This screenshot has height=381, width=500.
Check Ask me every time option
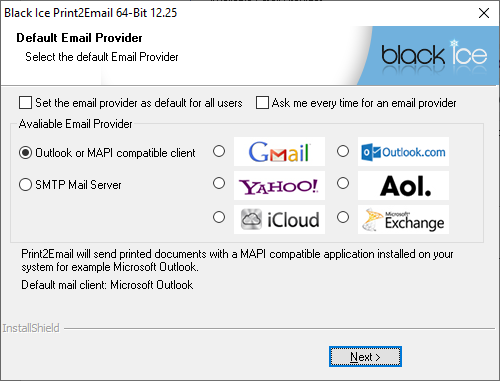tap(262, 103)
